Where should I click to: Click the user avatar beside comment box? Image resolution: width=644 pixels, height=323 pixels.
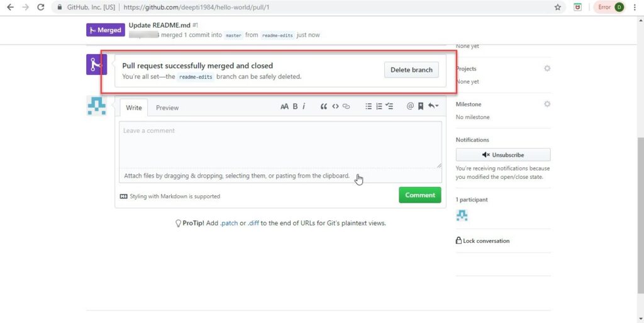pyautogui.click(x=96, y=106)
